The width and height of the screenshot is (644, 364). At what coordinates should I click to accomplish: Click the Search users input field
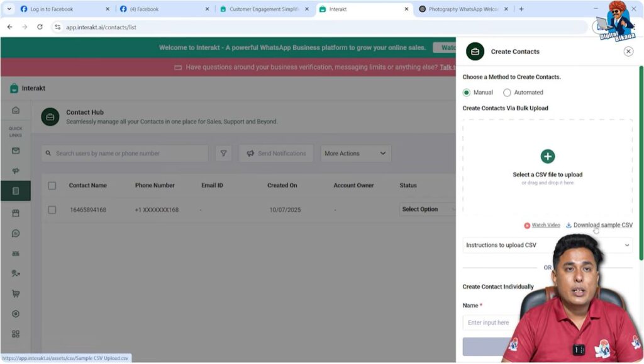[125, 154]
